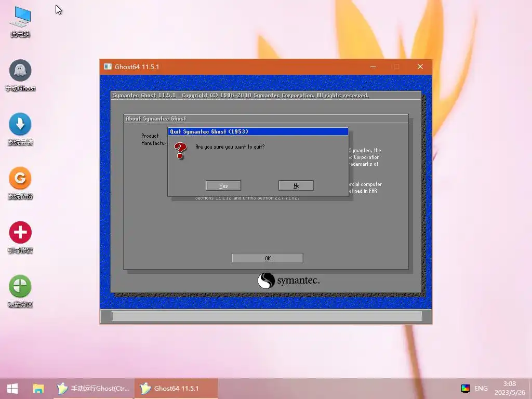The width and height of the screenshot is (532, 399).
Task: Click No in the quit dialog
Action: (x=296, y=185)
